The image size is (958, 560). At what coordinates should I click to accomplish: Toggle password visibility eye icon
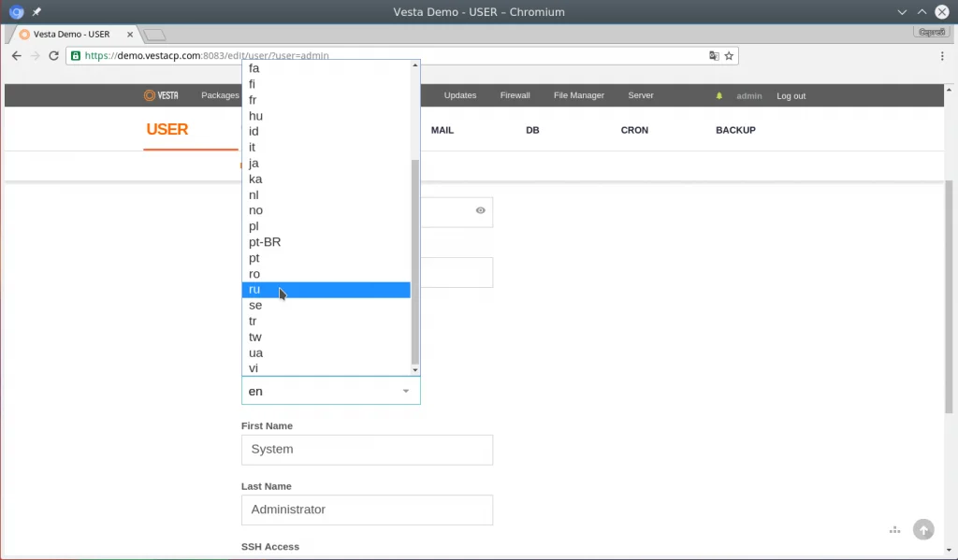coord(481,210)
